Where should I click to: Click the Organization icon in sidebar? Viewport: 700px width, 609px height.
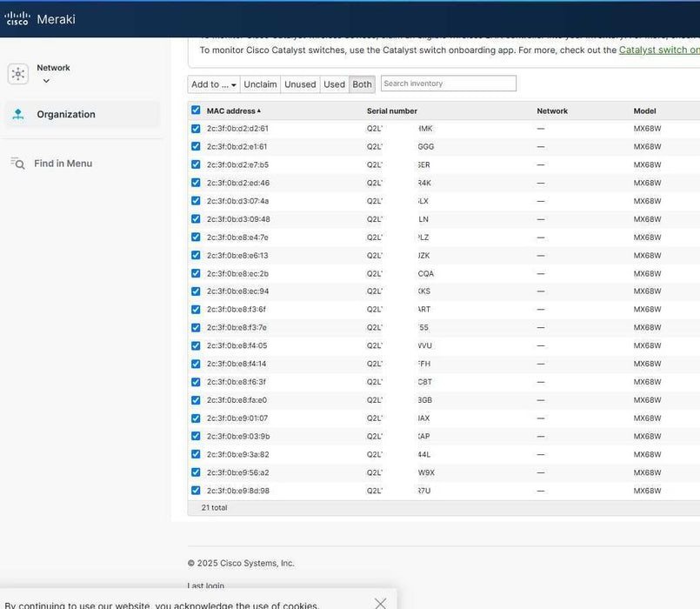click(18, 114)
